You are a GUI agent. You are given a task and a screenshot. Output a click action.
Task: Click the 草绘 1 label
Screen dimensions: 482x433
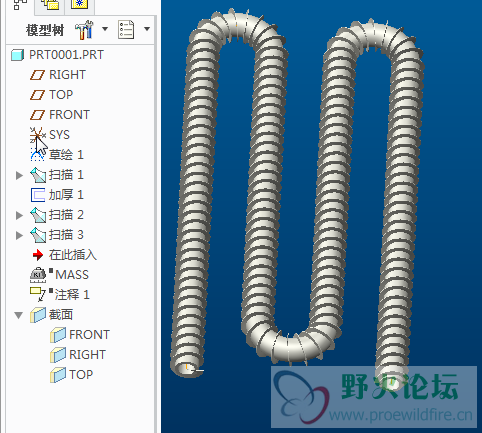(66, 155)
